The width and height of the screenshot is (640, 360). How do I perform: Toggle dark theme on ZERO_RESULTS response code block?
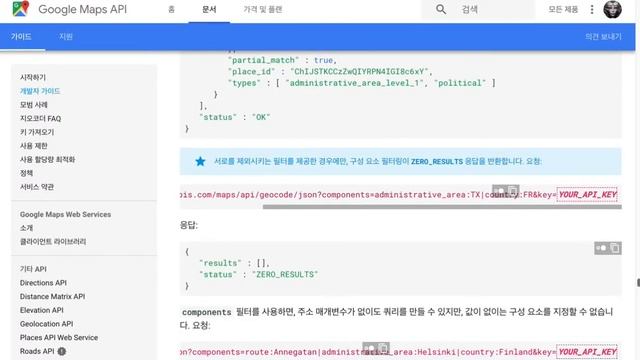pos(601,248)
